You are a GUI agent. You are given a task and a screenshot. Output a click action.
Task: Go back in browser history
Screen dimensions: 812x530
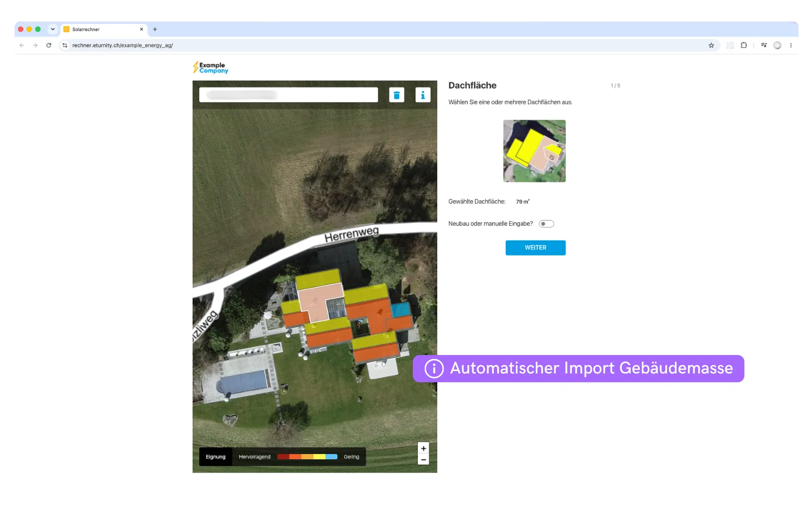(22, 45)
